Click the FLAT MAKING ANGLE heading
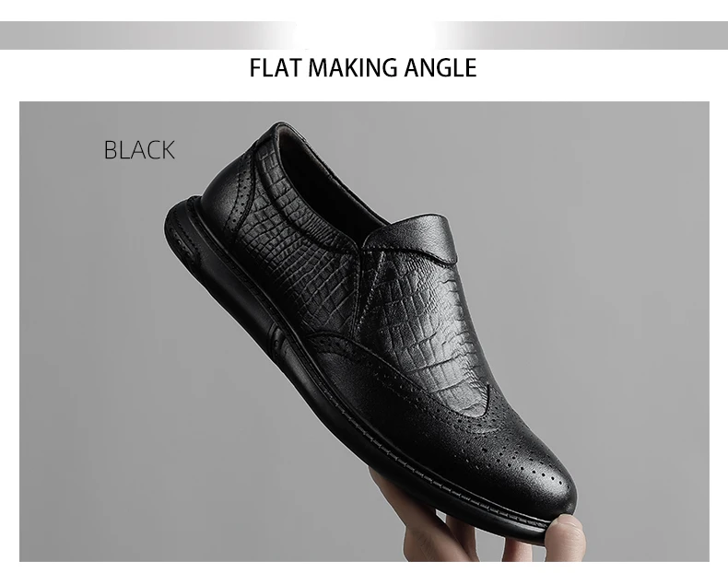This screenshot has height=573, width=728. click(363, 68)
